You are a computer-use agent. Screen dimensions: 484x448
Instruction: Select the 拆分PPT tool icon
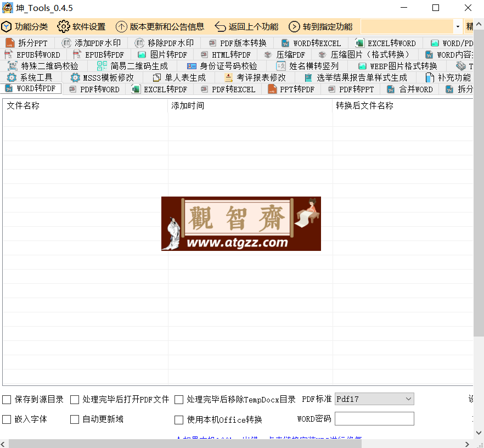pos(10,43)
